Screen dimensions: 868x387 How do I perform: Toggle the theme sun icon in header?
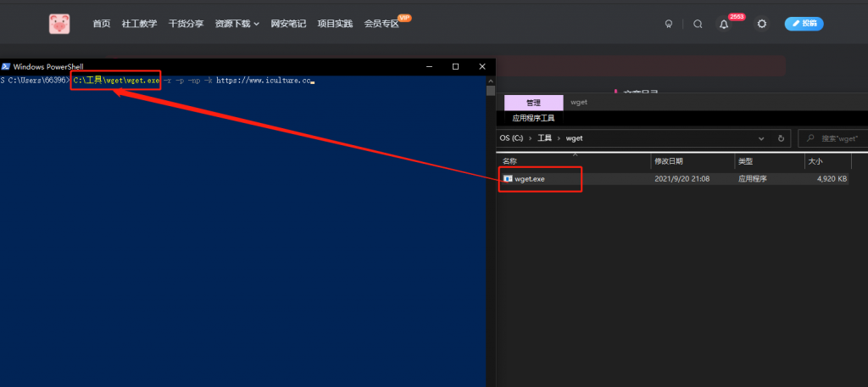click(x=762, y=24)
